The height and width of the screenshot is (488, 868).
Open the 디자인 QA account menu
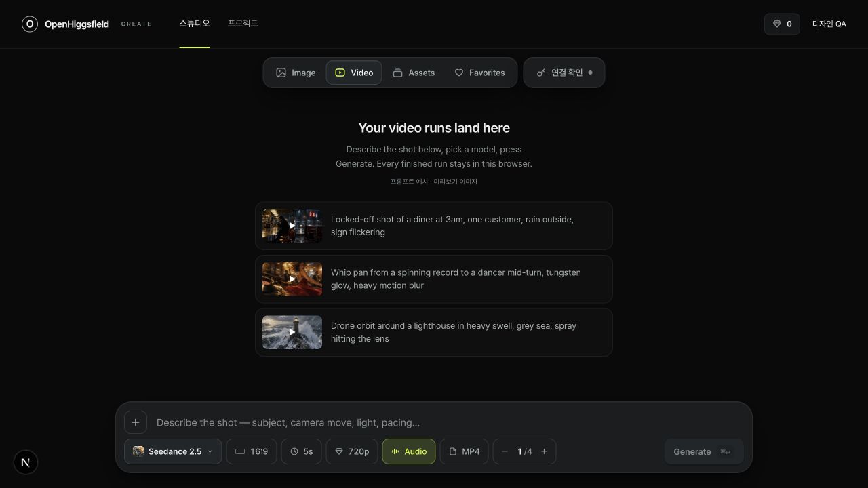(829, 24)
